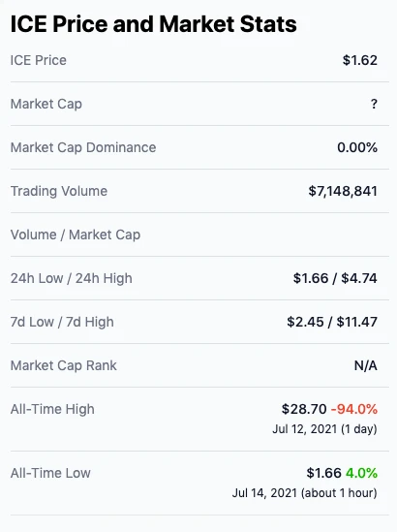The height and width of the screenshot is (532, 397).
Task: Select the N/A rank value
Action: [x=366, y=365]
